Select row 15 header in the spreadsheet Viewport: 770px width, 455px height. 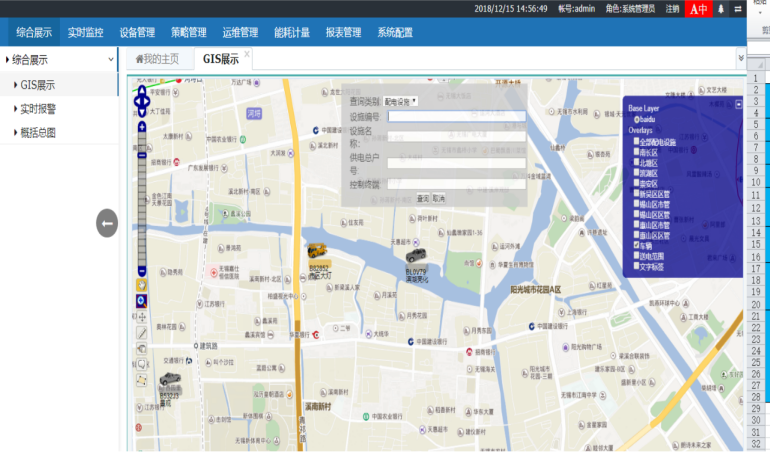click(756, 244)
